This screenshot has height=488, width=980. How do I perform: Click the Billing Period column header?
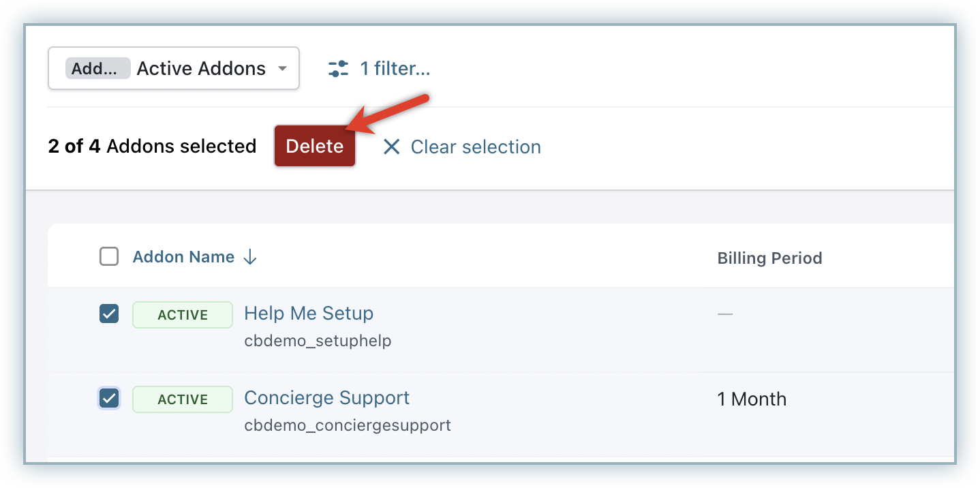769,258
